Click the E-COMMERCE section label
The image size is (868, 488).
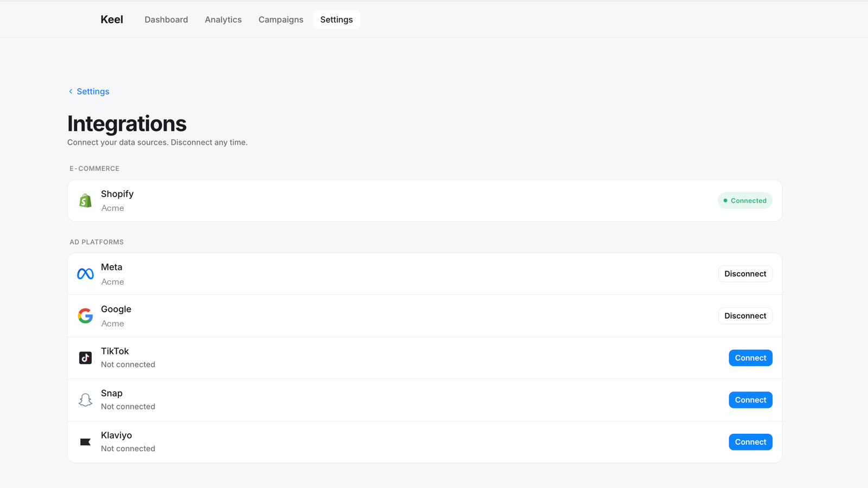coord(94,169)
